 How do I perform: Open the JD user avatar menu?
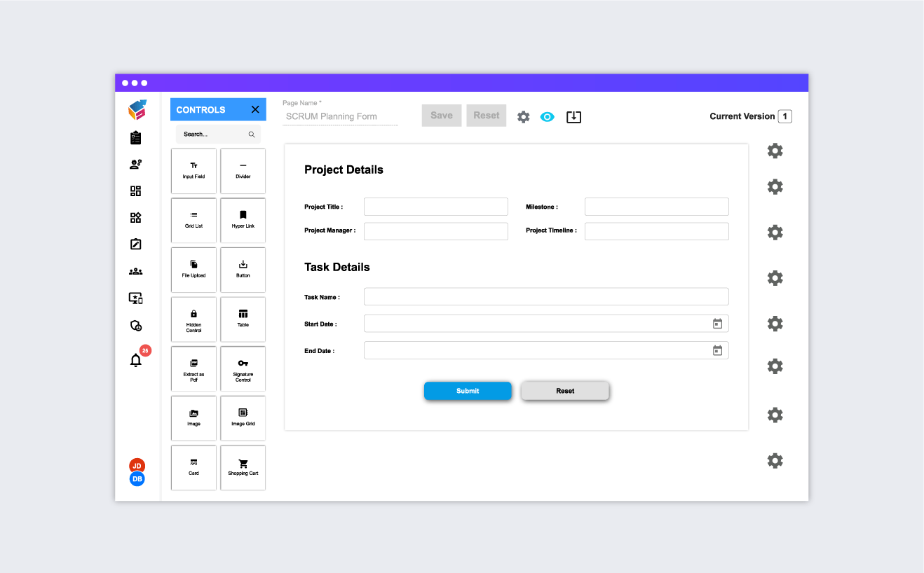[x=137, y=465]
